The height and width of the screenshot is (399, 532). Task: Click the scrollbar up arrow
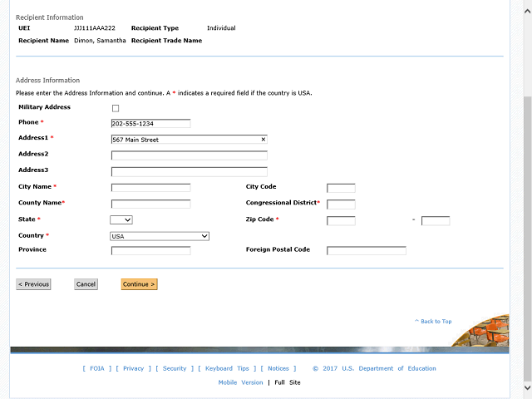coord(527,11)
